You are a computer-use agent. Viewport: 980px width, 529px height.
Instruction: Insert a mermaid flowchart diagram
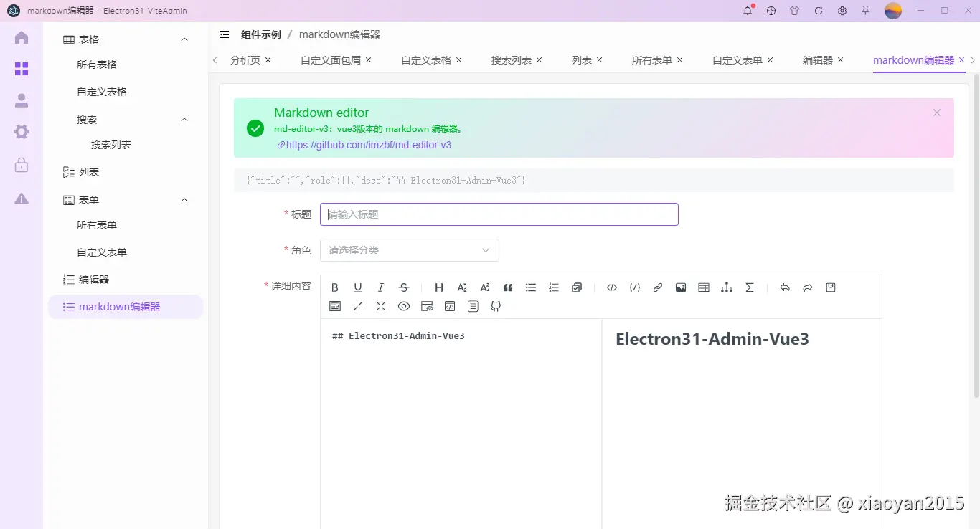[x=726, y=287]
